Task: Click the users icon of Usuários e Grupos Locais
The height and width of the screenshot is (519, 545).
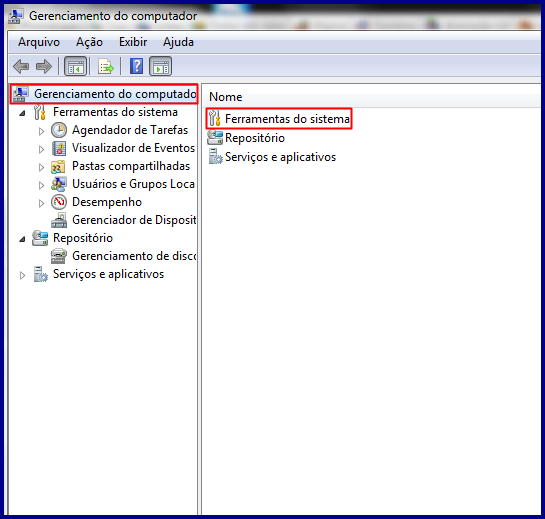Action: pyautogui.click(x=59, y=184)
